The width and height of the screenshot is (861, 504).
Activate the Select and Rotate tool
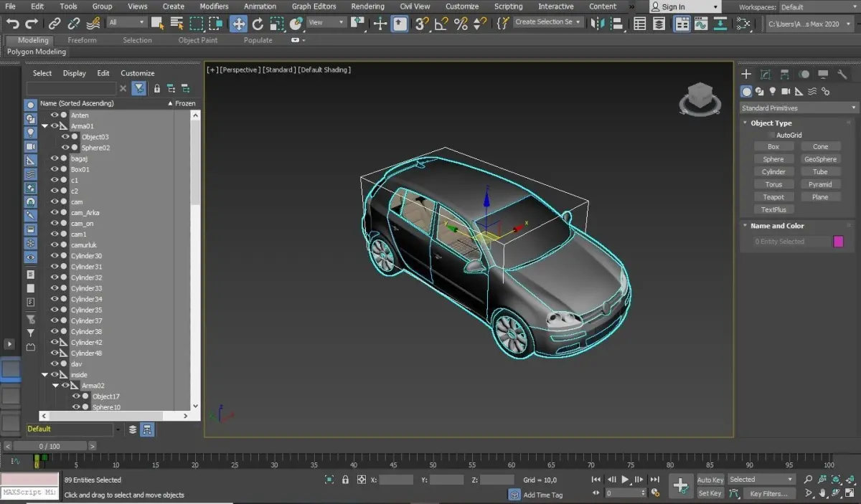click(x=258, y=24)
